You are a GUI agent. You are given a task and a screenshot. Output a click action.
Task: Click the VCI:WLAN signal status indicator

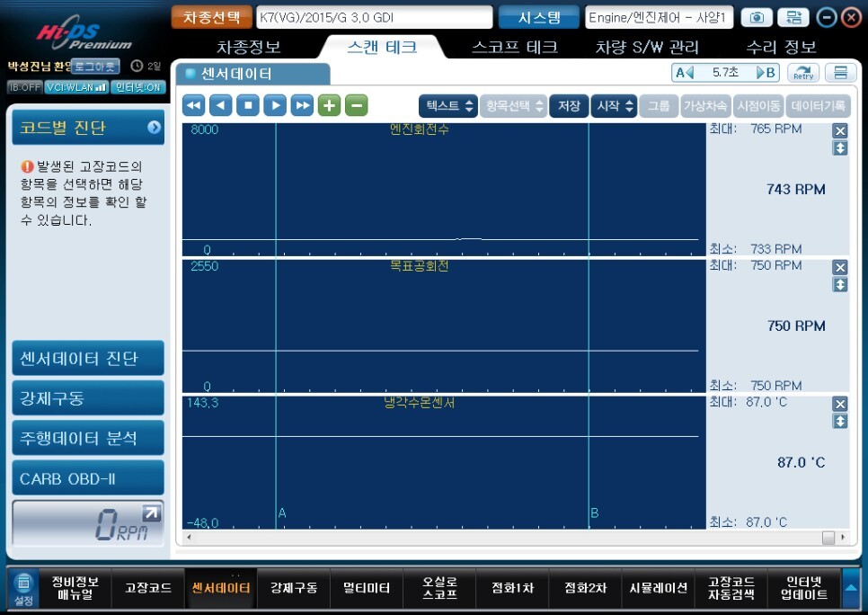coord(76,87)
